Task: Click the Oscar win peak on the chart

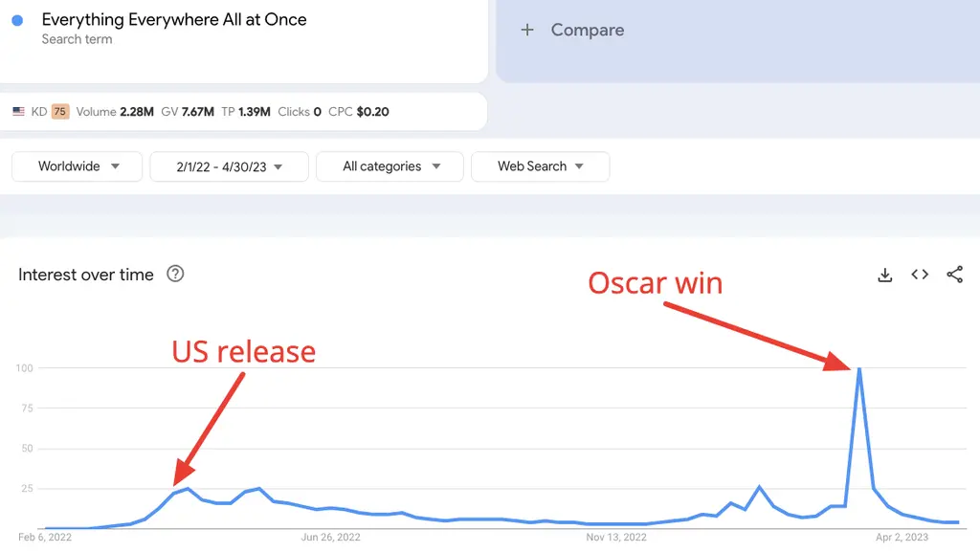Action: 859,369
